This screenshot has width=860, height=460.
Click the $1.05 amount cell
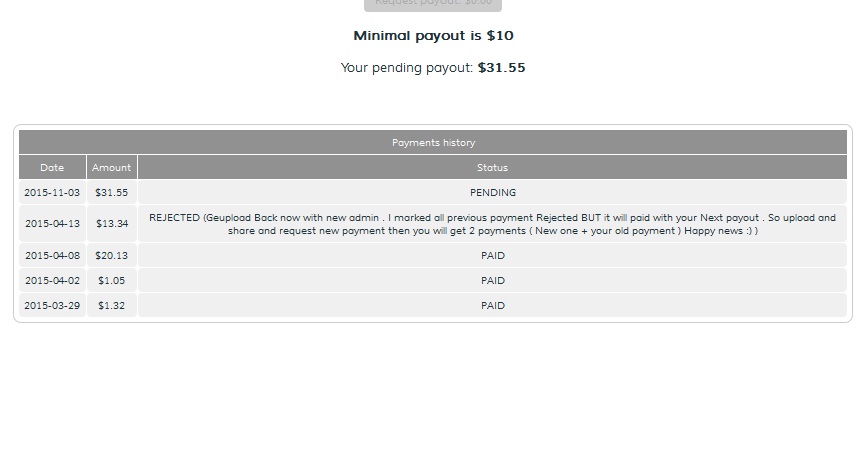coord(111,280)
